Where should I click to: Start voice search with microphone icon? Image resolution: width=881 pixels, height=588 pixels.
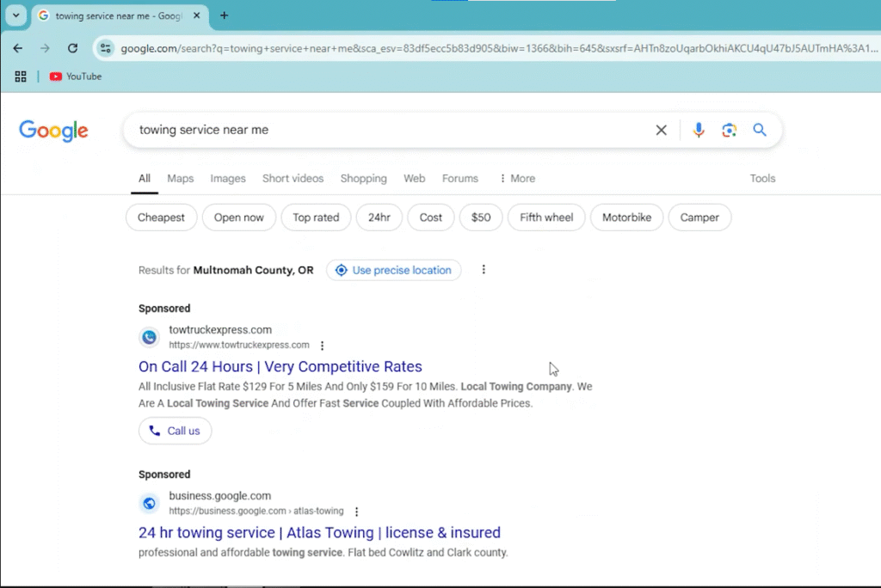pyautogui.click(x=699, y=131)
